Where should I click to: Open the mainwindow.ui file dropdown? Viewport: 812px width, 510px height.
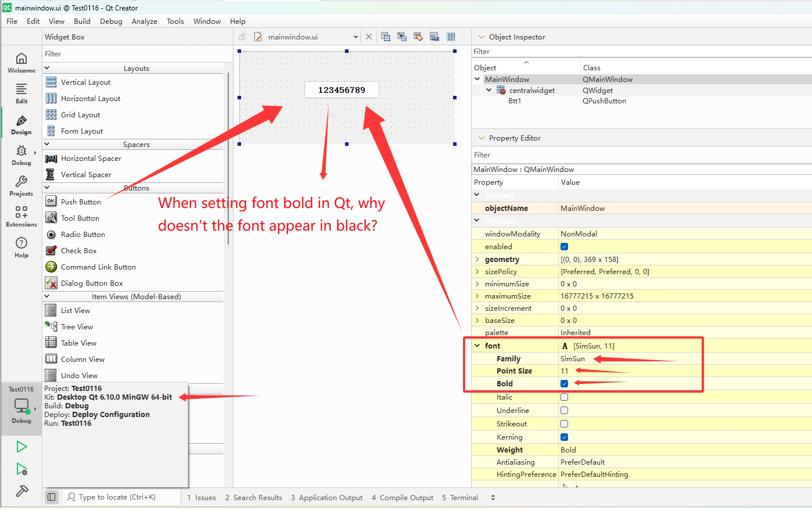355,37
